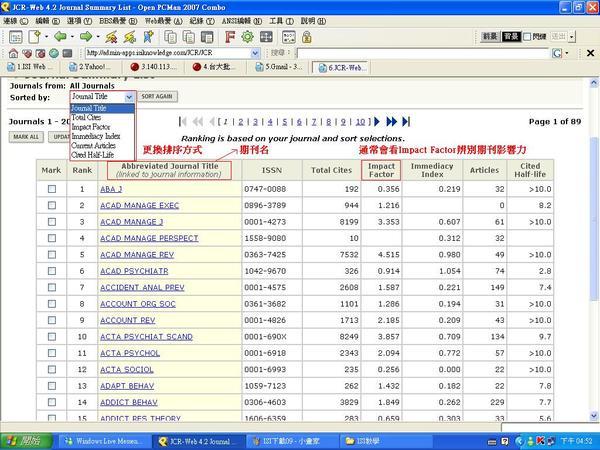This screenshot has width=600, height=450.
Task: Click scrollbar down arrow at page bottom
Action: point(593,416)
